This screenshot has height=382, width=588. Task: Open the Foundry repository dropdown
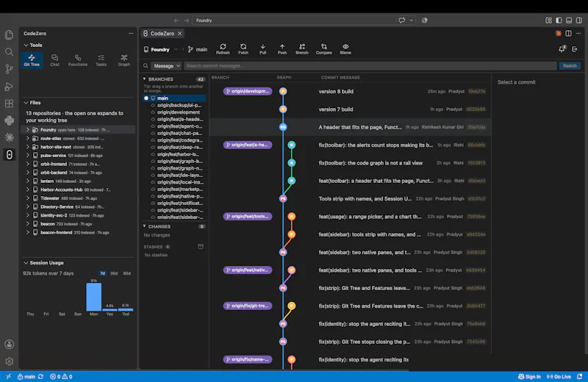coord(160,49)
